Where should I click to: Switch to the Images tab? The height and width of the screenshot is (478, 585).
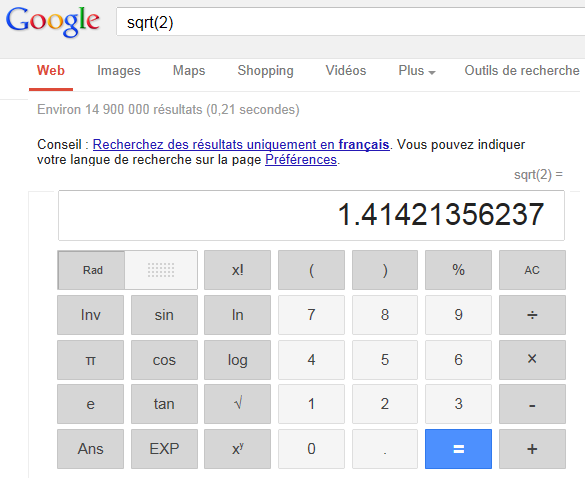(x=119, y=71)
